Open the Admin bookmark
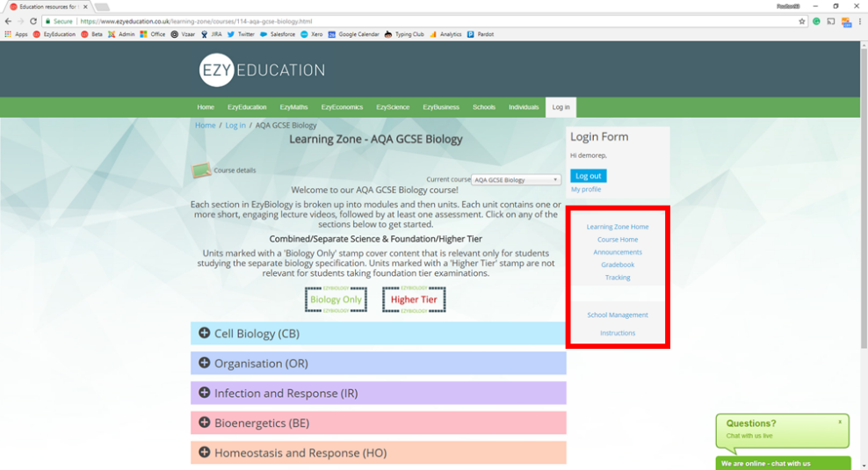Screen dimensions: 868x470 pyautogui.click(x=121, y=34)
